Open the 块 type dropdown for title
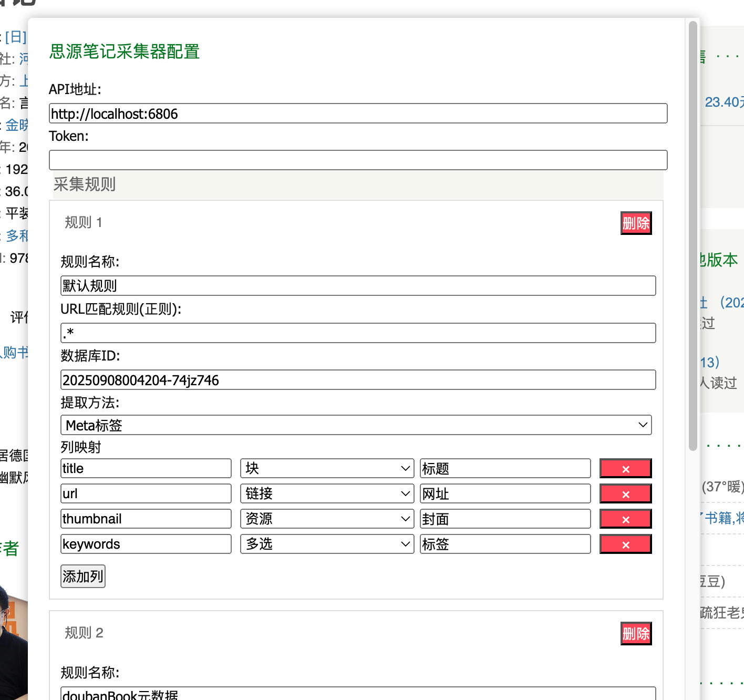The height and width of the screenshot is (700, 744). pyautogui.click(x=327, y=468)
